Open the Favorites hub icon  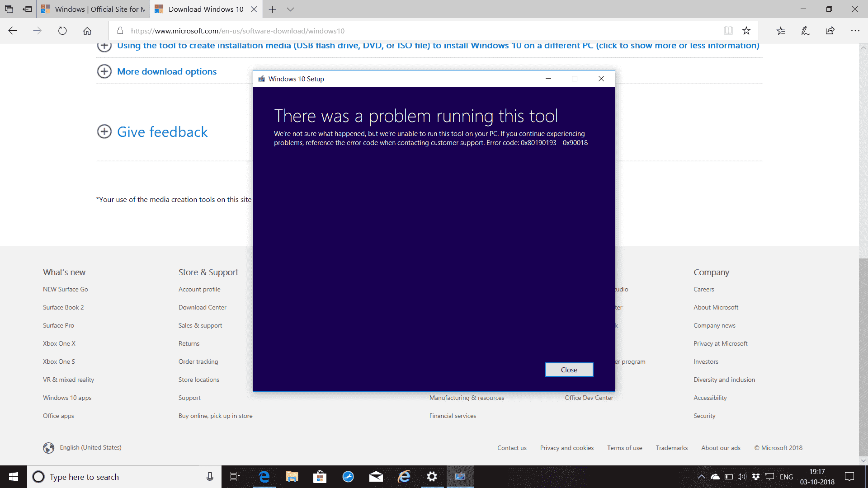point(781,31)
